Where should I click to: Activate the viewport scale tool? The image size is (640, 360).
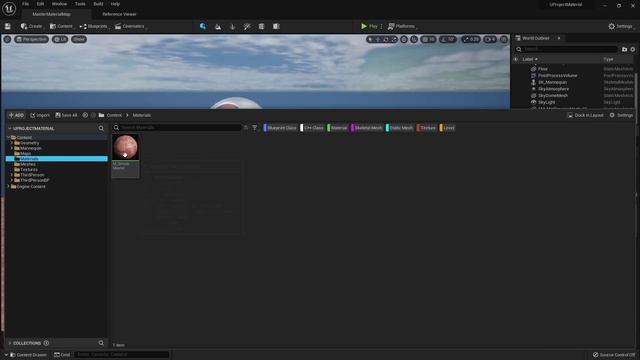393,39
